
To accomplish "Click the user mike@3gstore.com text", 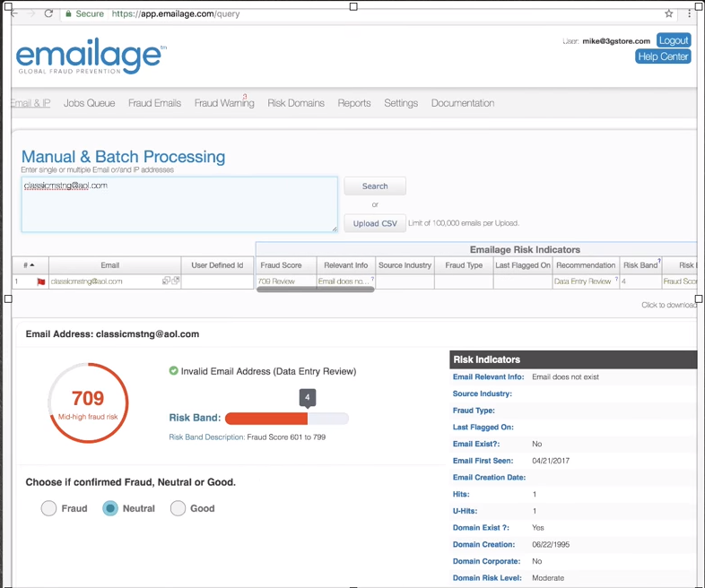I will pyautogui.click(x=616, y=41).
